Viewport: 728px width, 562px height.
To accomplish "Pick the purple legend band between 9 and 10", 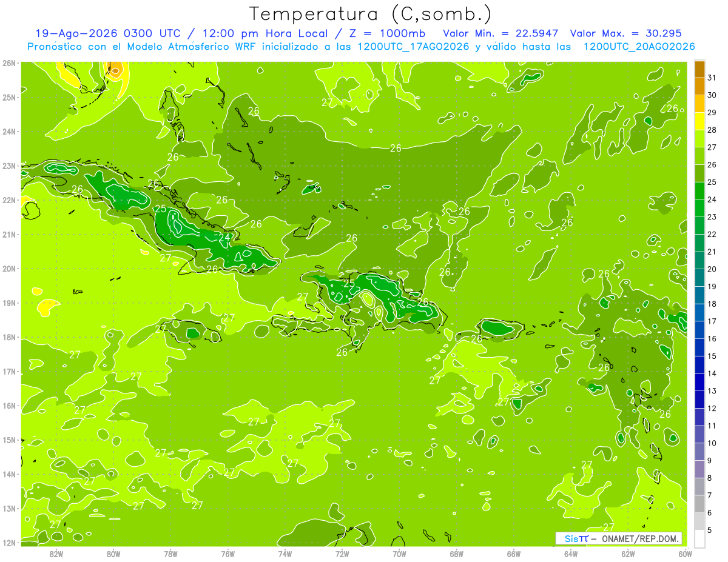I will coord(700,452).
